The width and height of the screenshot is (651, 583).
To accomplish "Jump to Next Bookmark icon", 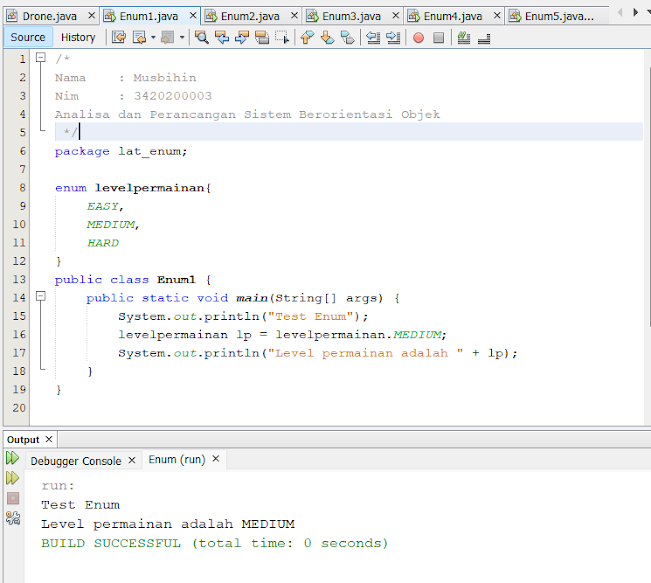I will pyautogui.click(x=328, y=37).
